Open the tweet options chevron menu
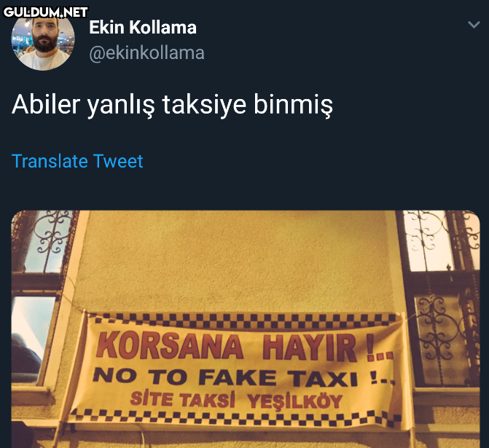Screen dimensions: 489x448 (474, 24)
